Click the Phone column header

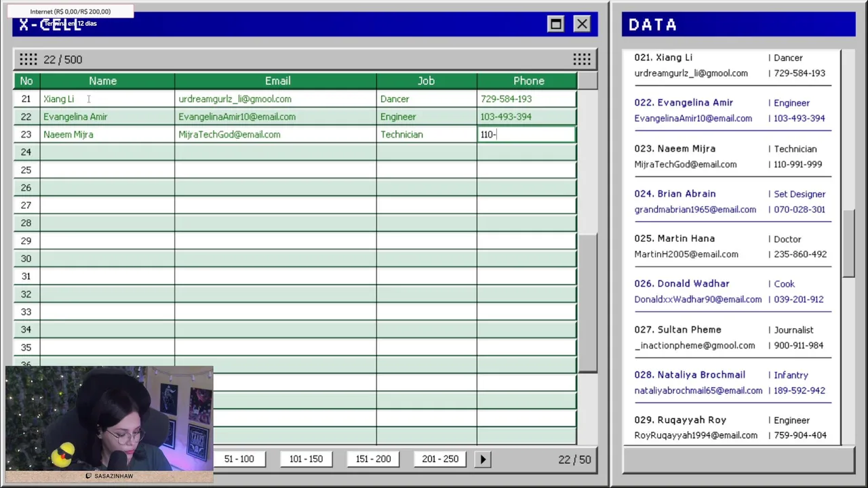click(528, 81)
